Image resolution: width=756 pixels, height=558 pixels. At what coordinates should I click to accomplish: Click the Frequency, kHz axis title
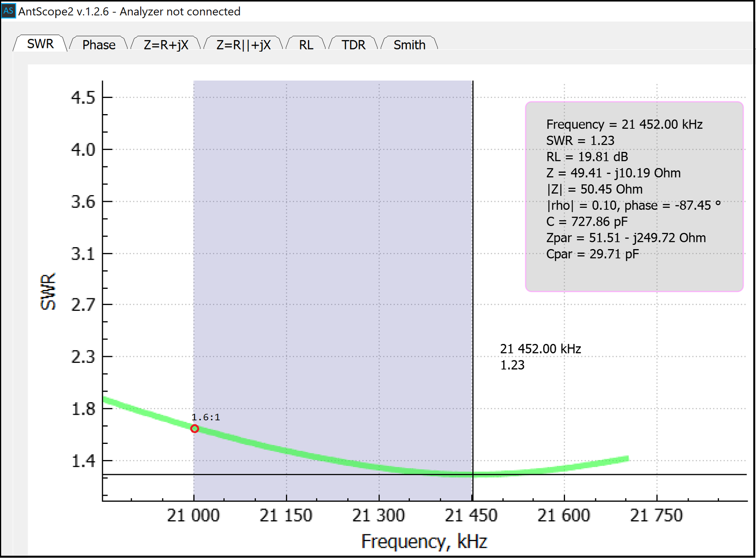[424, 541]
